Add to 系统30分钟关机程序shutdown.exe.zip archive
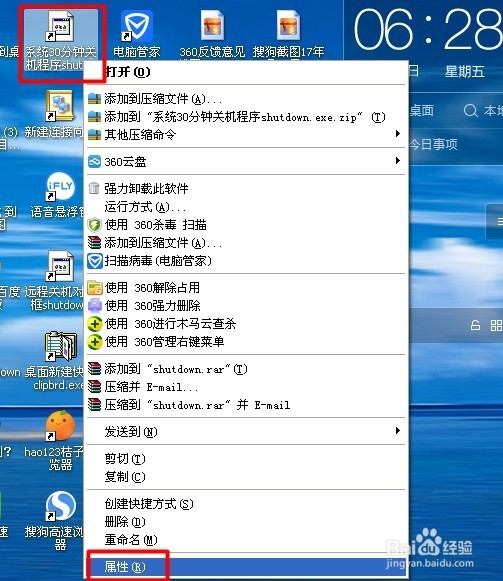 246,117
